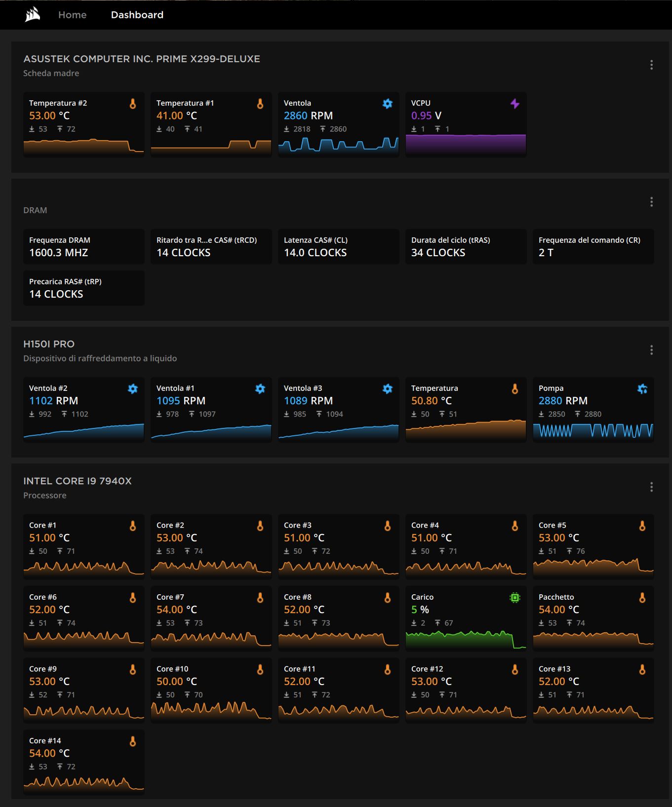Click thermometer icon on Core #11 card
The image size is (672, 807).
pyautogui.click(x=387, y=670)
